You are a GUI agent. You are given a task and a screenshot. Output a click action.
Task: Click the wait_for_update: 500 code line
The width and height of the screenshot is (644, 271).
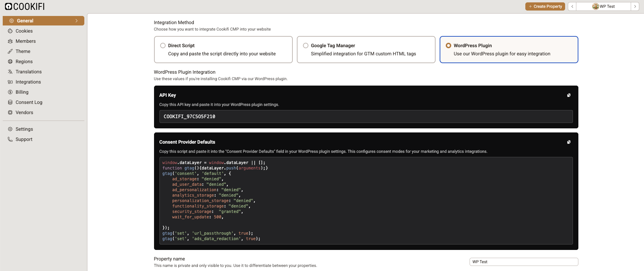pos(198,217)
